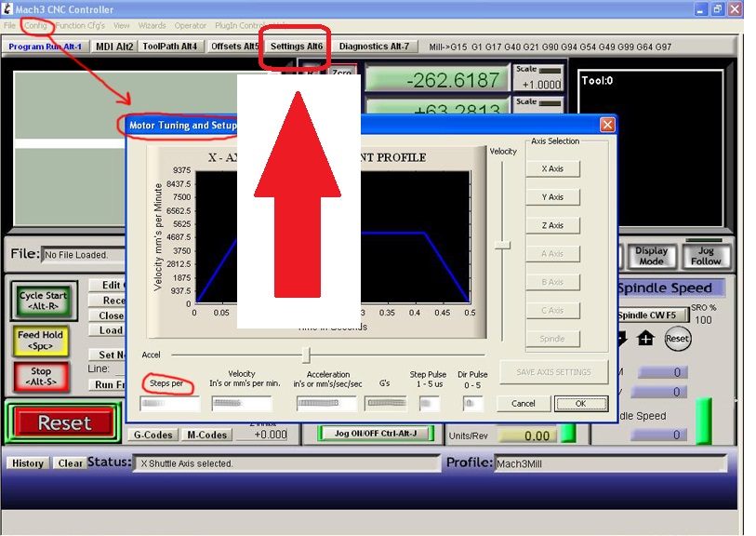
Task: Click the Profile field Mach3Mill
Action: [610, 463]
